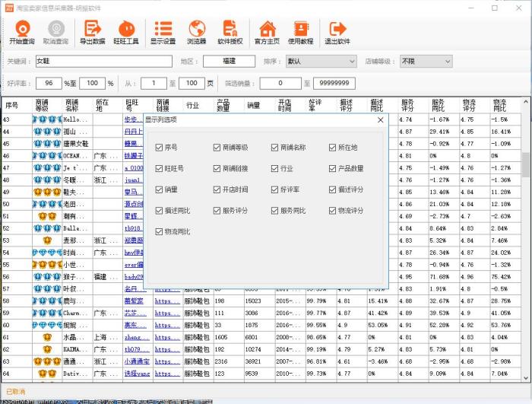Click the 筛选销量 maximum field 99999999
Image resolution: width=532 pixels, height=404 pixels.
click(334, 83)
